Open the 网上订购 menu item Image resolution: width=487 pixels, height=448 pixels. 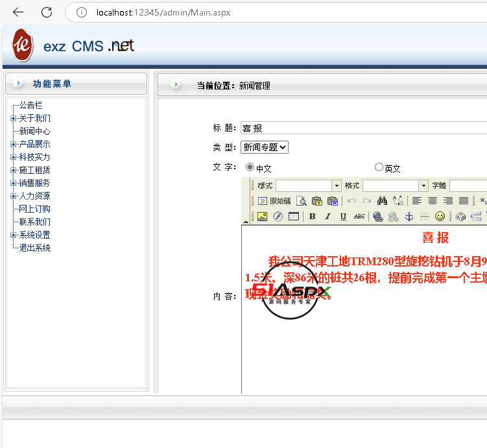coord(34,209)
